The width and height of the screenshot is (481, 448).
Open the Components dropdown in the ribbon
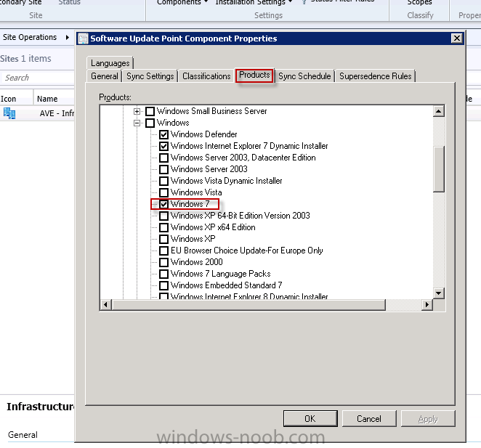click(182, 2)
